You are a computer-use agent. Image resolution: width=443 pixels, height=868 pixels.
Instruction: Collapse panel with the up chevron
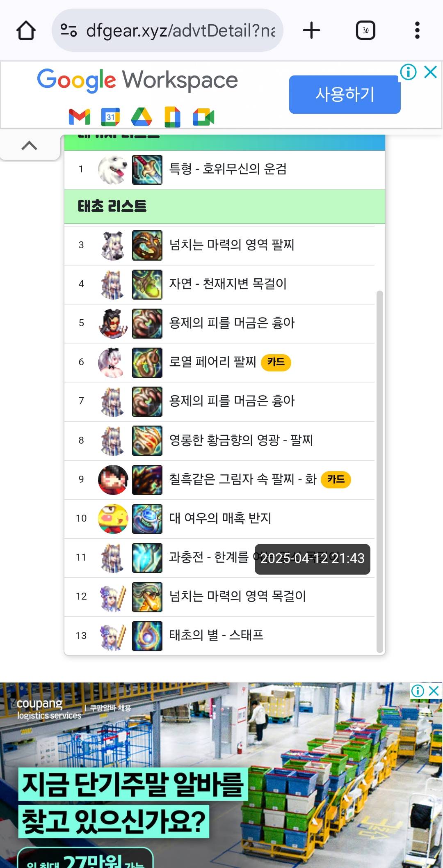pos(30,146)
